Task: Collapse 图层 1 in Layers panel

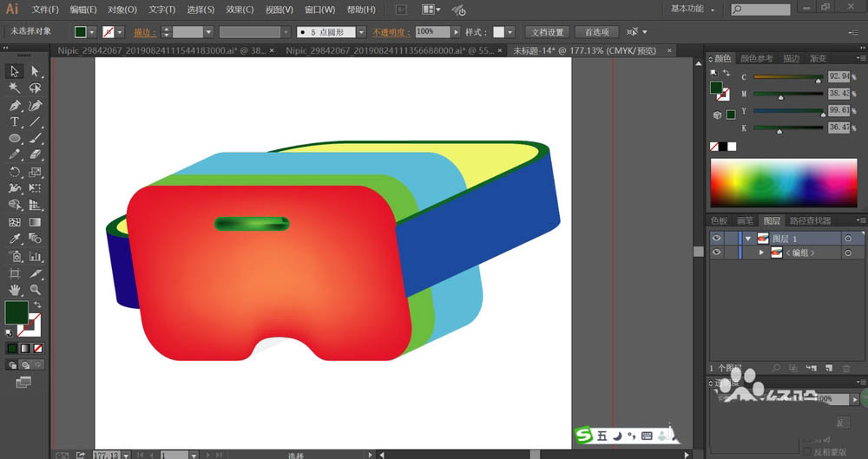Action: click(748, 239)
